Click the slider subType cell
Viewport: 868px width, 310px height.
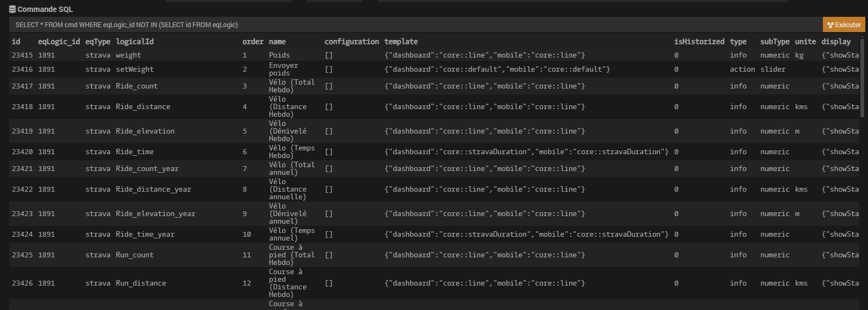(x=773, y=69)
